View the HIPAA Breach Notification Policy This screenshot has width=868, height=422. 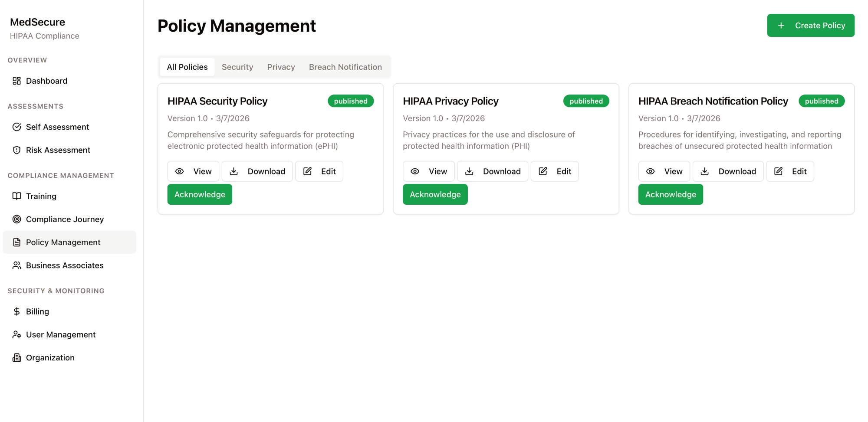pyautogui.click(x=664, y=171)
